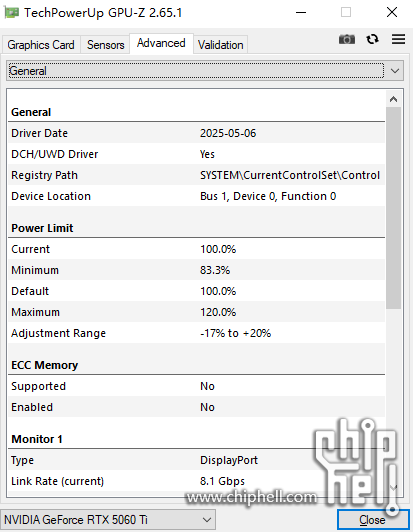Select the Advanced tab
Screen dimensions: 413x532
click(x=161, y=43)
